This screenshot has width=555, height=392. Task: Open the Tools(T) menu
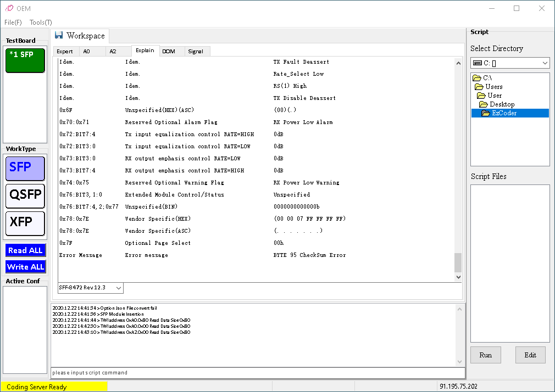(x=41, y=23)
